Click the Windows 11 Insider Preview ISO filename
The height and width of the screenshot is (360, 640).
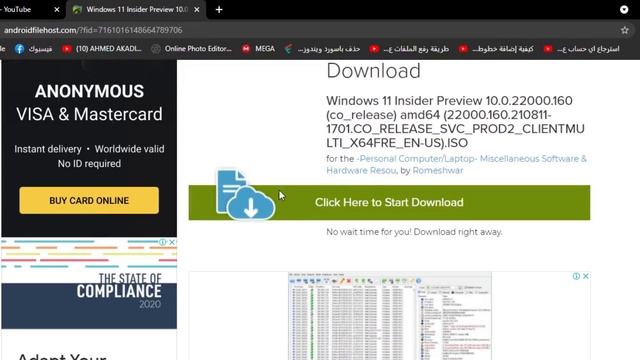(455, 122)
